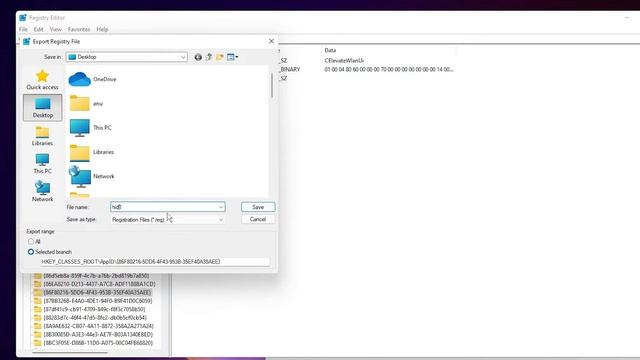This screenshot has height=360, width=640.
Task: Click the file list vertical scrollbar
Action: (x=272, y=86)
